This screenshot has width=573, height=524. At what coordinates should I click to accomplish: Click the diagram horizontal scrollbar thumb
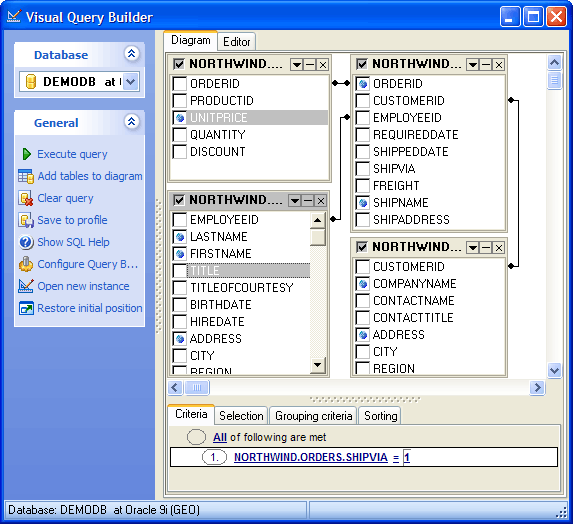(x=197, y=387)
